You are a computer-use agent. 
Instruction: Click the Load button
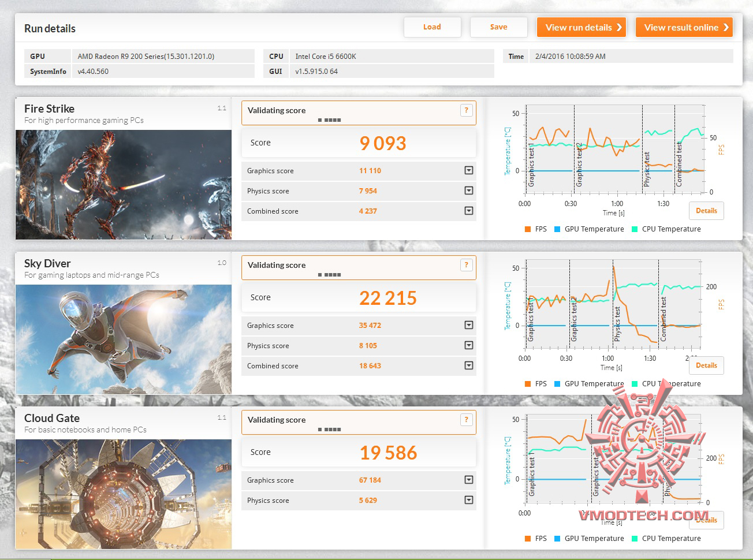click(x=432, y=27)
